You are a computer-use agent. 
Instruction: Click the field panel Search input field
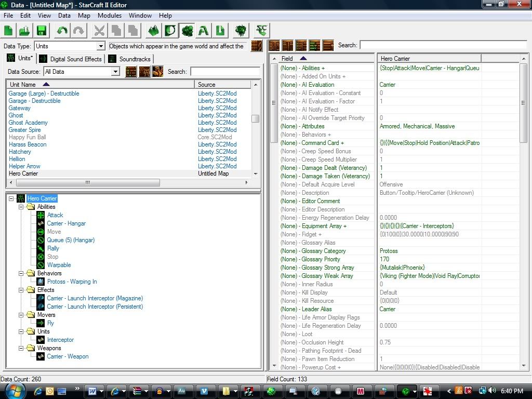pos(444,45)
